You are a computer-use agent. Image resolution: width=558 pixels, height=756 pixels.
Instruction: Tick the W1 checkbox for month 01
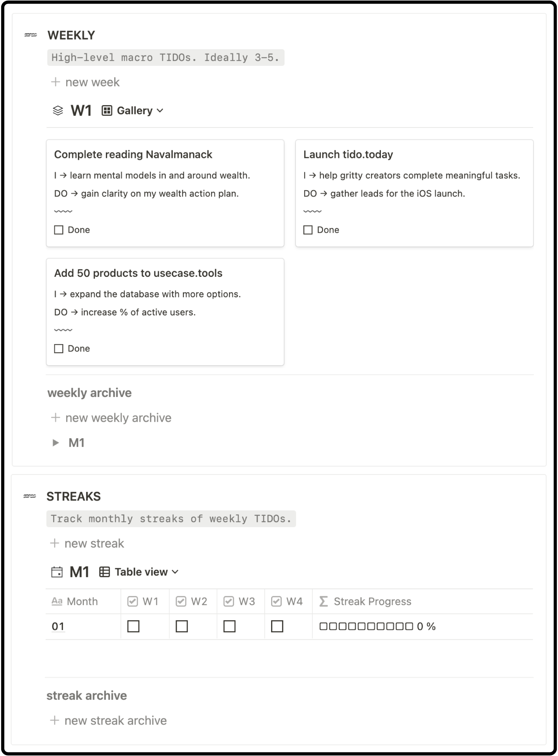click(133, 626)
